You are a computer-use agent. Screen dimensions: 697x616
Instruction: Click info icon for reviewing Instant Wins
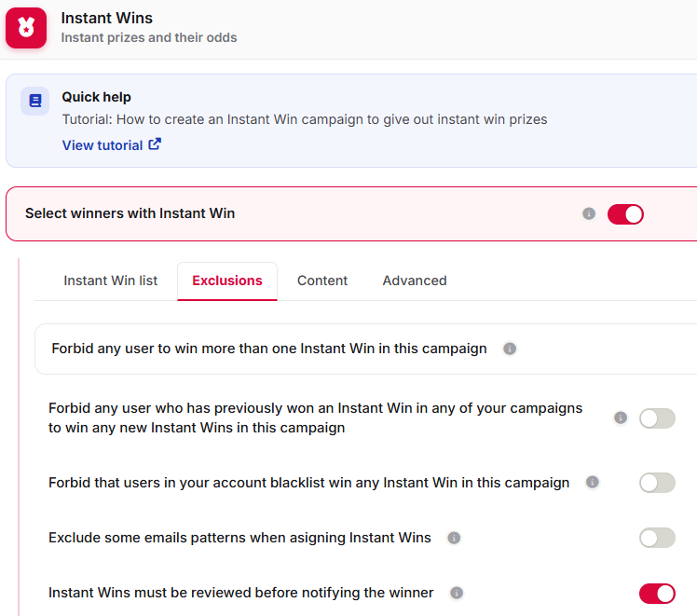pos(457,593)
